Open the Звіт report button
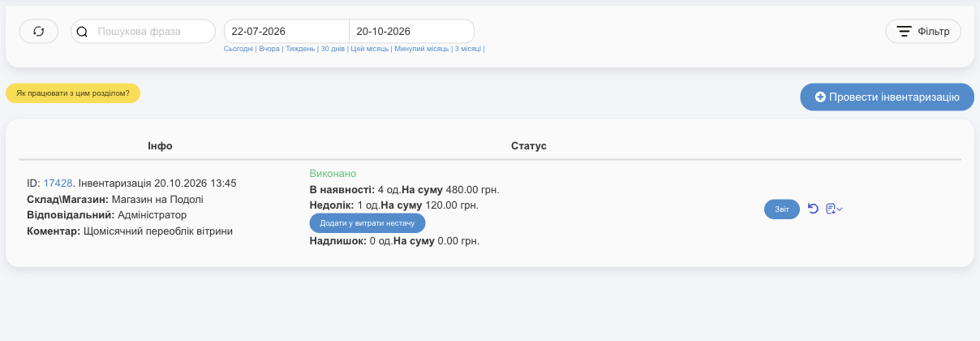This screenshot has width=980, height=341. (782, 209)
